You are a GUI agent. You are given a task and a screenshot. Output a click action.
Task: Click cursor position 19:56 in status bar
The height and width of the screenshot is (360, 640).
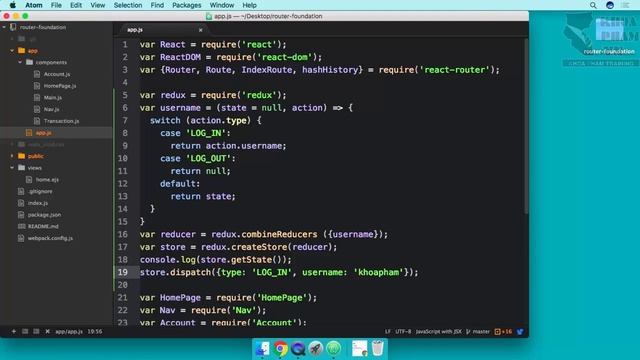(x=95, y=331)
